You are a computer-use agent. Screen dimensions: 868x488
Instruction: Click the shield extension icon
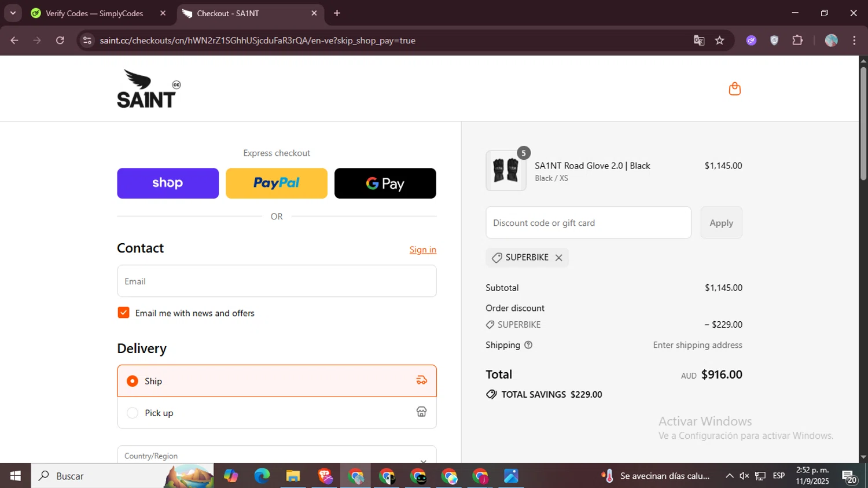tap(774, 41)
